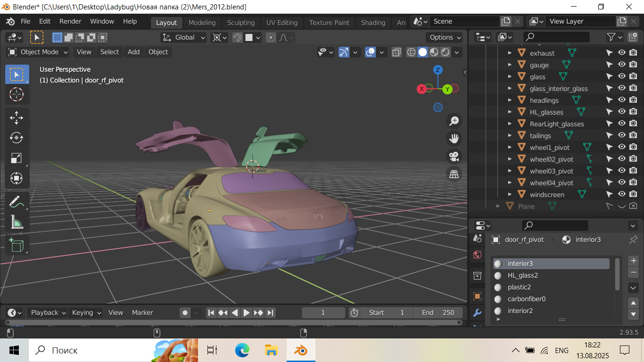644x362 pixels.
Task: Select the Rotate tool
Action: coord(17,138)
